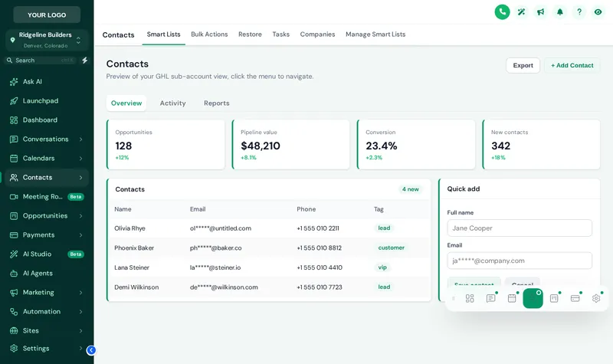Image resolution: width=613 pixels, height=364 pixels.
Task: Click the Email input in Quick add
Action: [x=520, y=261]
